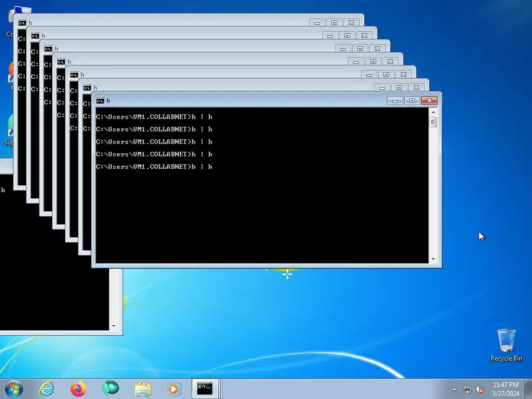Launch Internet Explorer from the taskbar
Image resolution: width=532 pixels, height=399 pixels.
[46, 389]
